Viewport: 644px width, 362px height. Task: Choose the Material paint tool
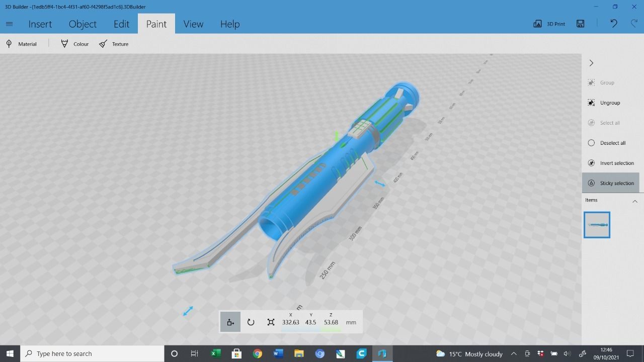(21, 44)
